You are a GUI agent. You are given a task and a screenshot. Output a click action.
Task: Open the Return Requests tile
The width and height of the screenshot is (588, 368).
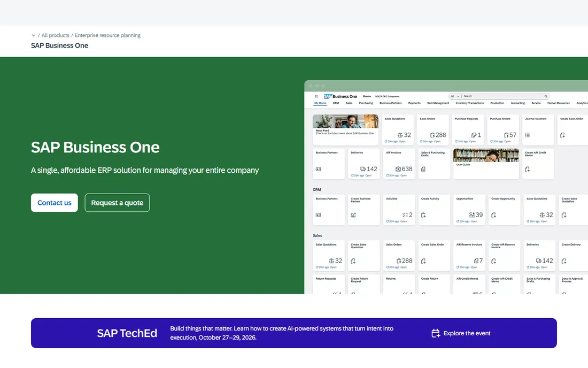pos(329,285)
